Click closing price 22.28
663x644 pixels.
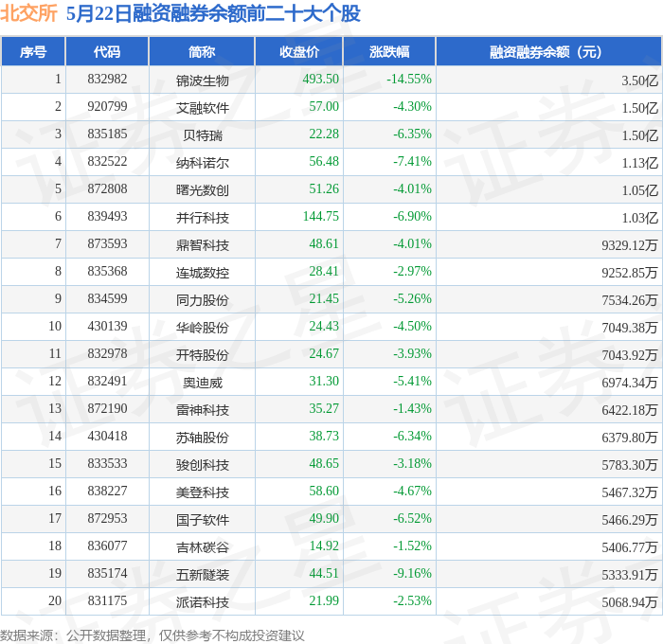pos(324,134)
